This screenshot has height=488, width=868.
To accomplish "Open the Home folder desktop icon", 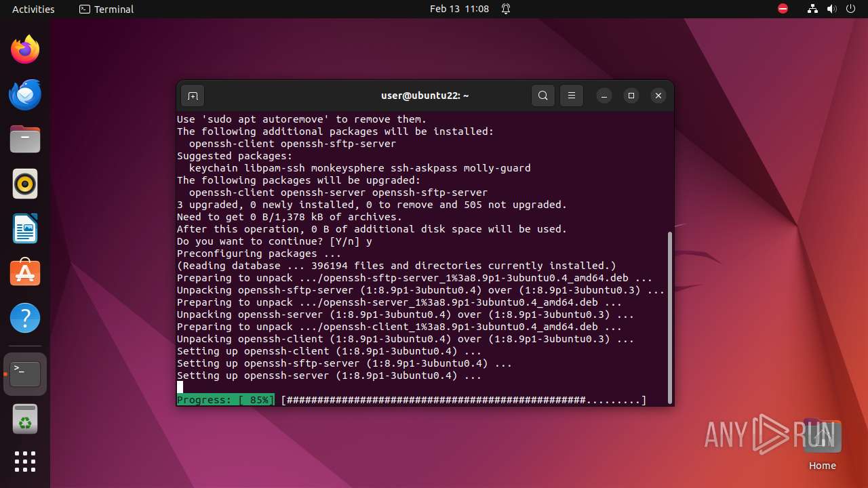I will click(x=822, y=445).
